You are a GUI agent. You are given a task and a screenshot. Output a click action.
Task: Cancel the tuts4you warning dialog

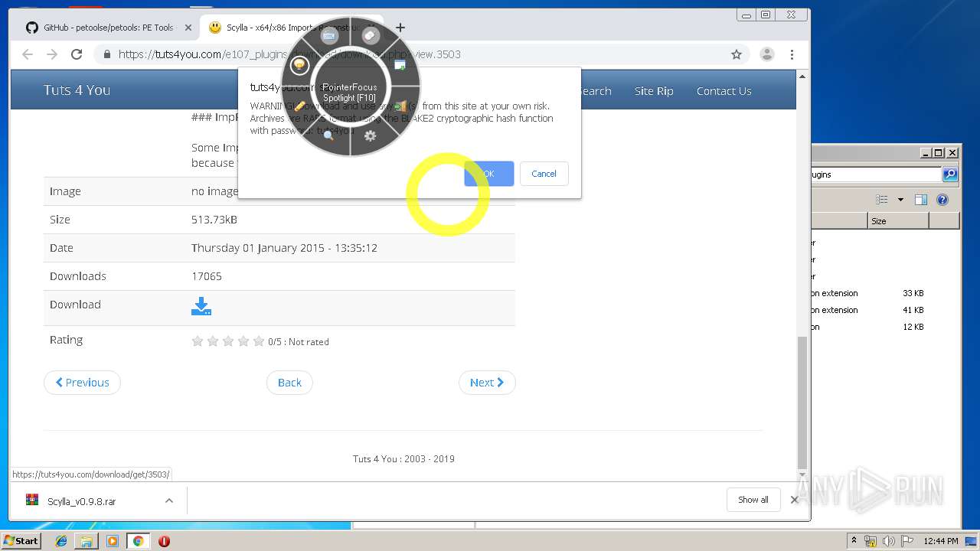(x=544, y=174)
